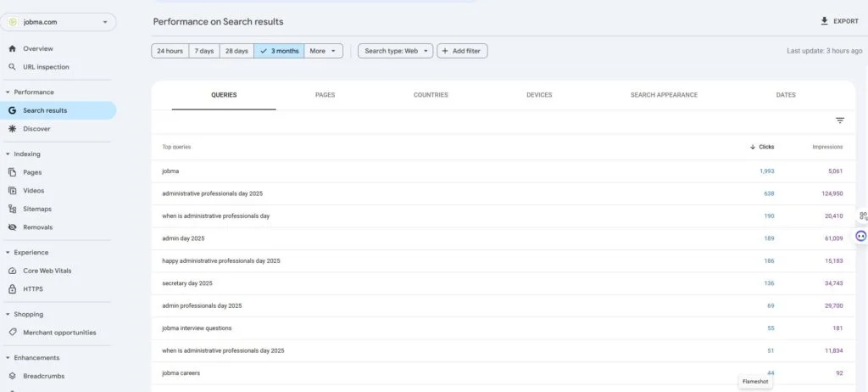Switch to the Dates tab
The width and height of the screenshot is (868, 392).
pyautogui.click(x=786, y=95)
